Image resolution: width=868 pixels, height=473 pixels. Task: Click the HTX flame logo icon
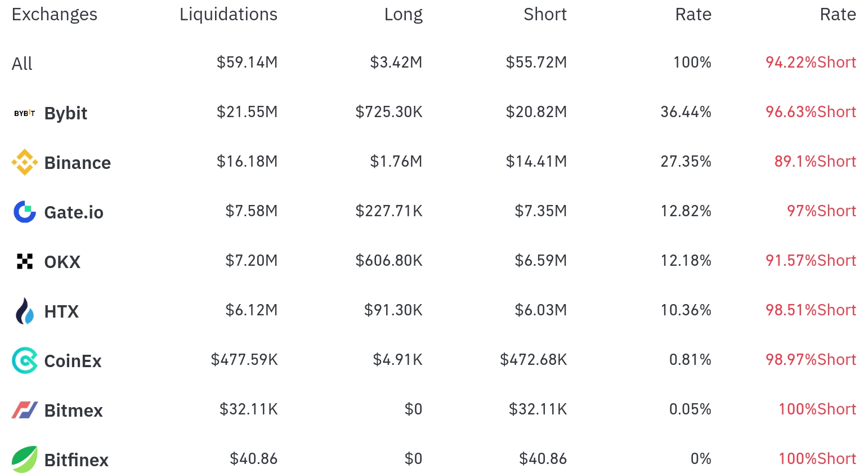(x=24, y=311)
